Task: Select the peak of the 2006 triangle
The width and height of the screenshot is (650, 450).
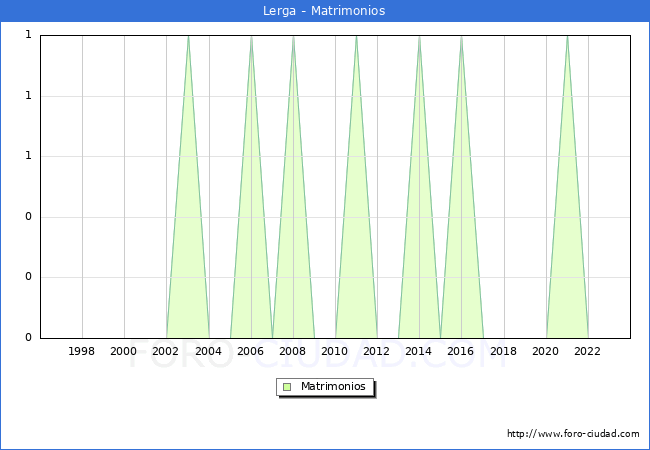Action: coord(251,37)
